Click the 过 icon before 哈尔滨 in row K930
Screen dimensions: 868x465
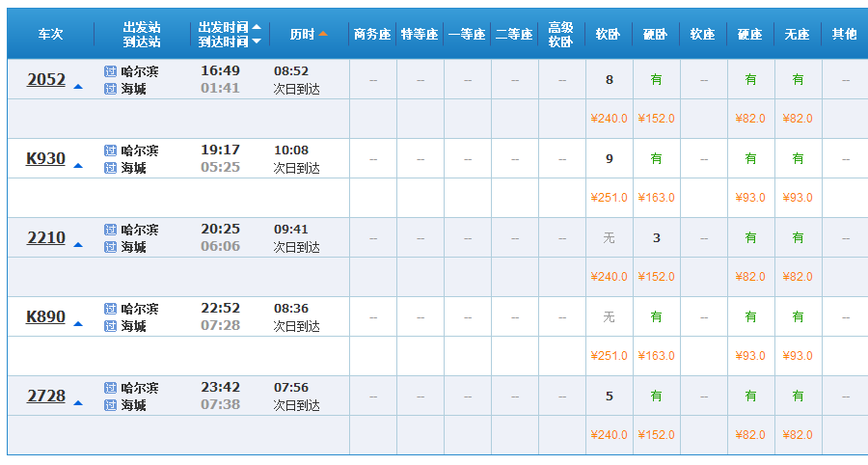pyautogui.click(x=110, y=150)
